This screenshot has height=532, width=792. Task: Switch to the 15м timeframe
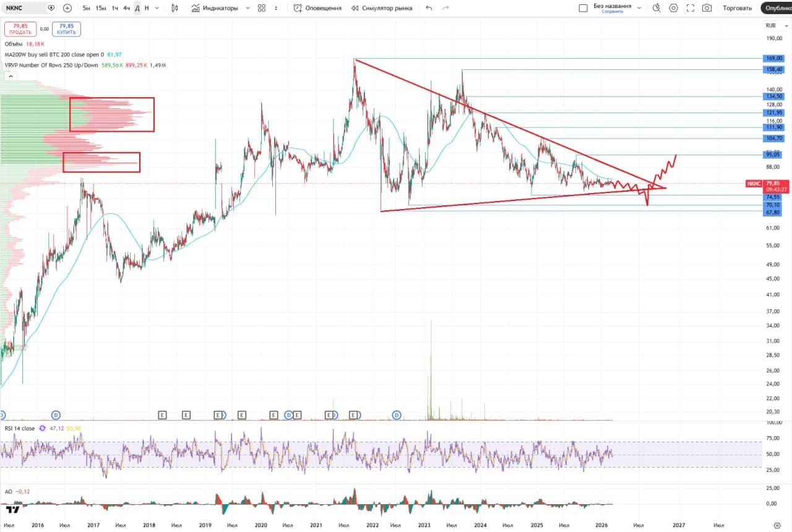[x=101, y=8]
